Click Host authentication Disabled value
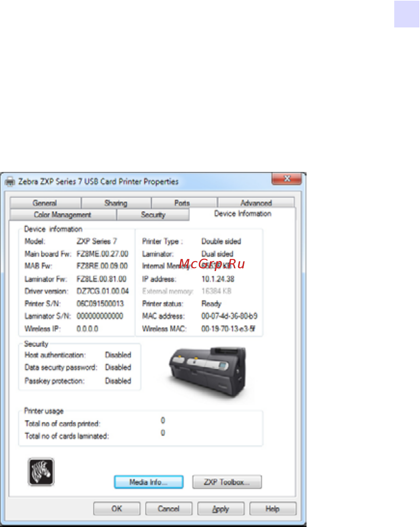The width and height of the screenshot is (420, 527). [x=118, y=355]
